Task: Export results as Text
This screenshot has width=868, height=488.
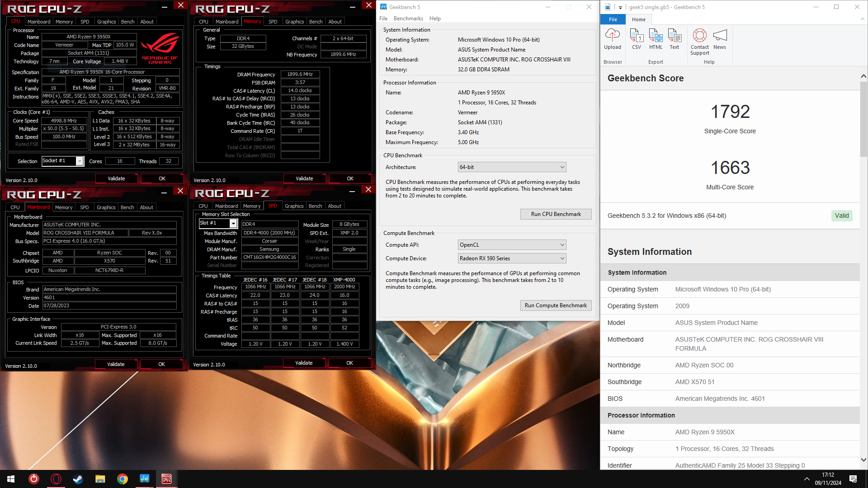Action: pyautogui.click(x=675, y=39)
